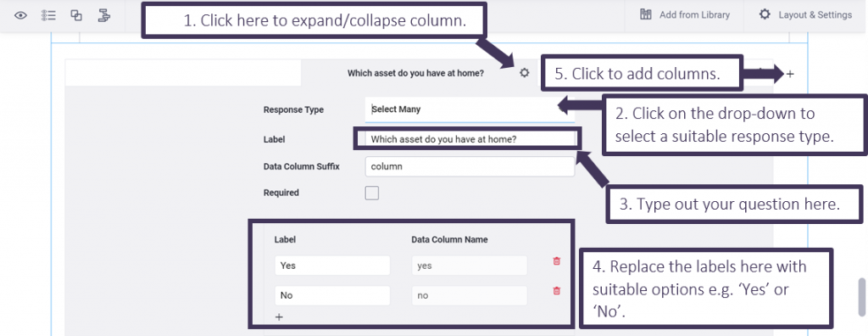This screenshot has width=868, height=336.
Task: Add a new option below 'No'
Action: [279, 317]
